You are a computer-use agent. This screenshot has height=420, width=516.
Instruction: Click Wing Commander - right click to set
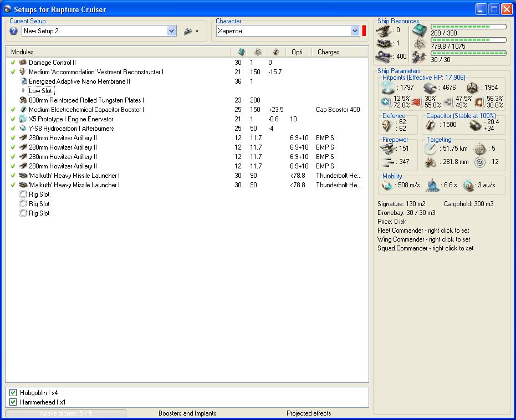click(424, 239)
